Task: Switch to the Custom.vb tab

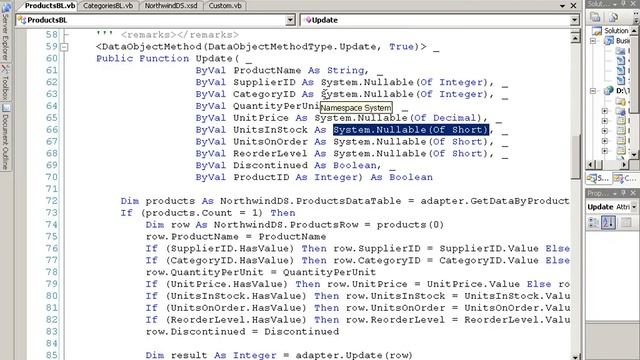Action: [x=225, y=6]
